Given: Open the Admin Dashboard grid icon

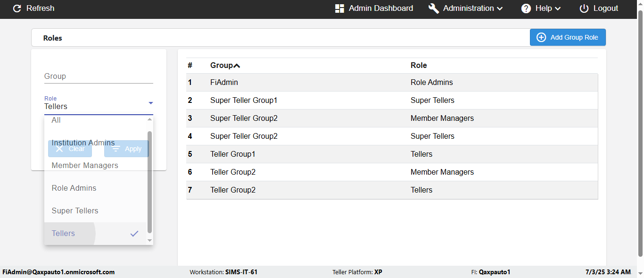Looking at the screenshot, I should click(x=339, y=8).
